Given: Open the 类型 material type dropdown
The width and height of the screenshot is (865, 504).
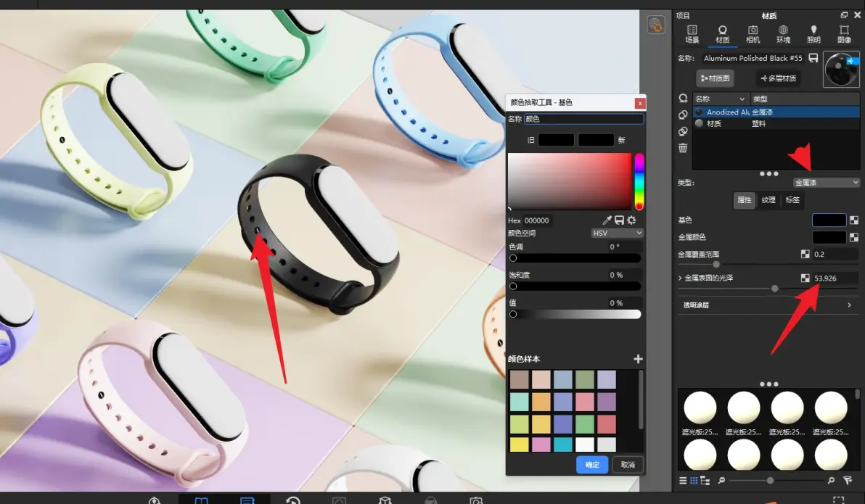Looking at the screenshot, I should 826,183.
